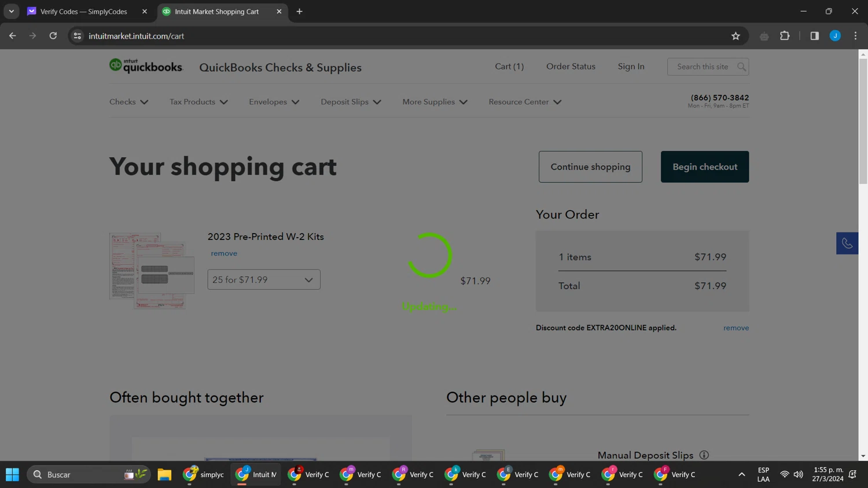Open the clock and calendar flyout
Viewport: 868px width, 488px height.
(x=828, y=475)
